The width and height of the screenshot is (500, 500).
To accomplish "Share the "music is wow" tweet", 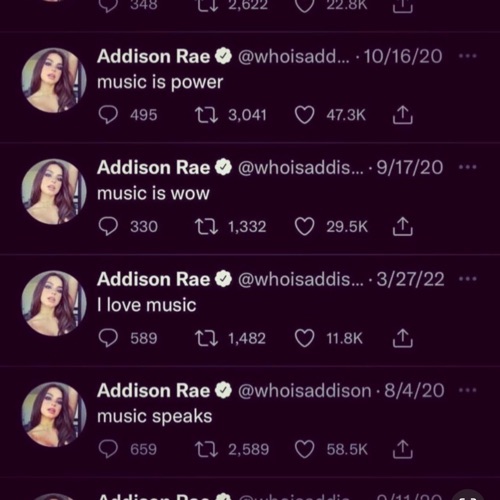I will [403, 227].
